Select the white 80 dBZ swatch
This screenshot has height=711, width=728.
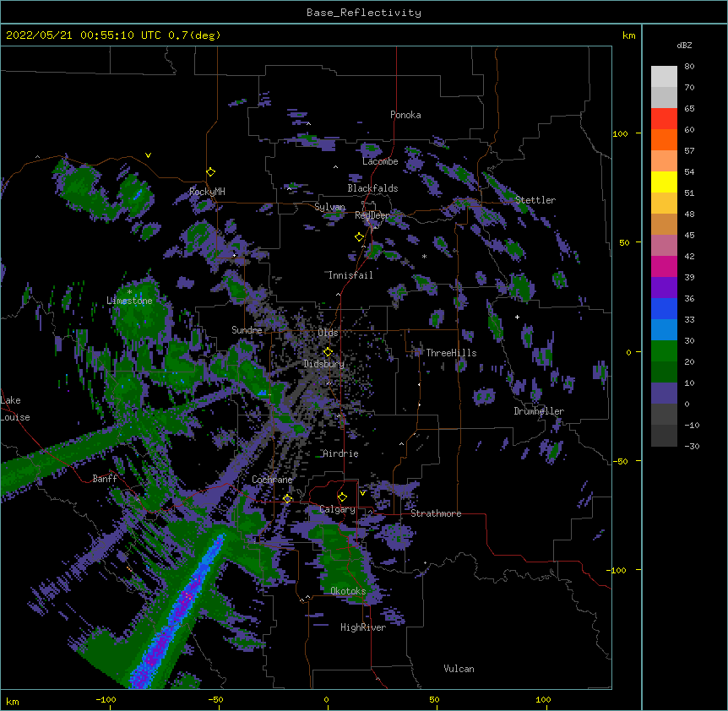coord(664,77)
